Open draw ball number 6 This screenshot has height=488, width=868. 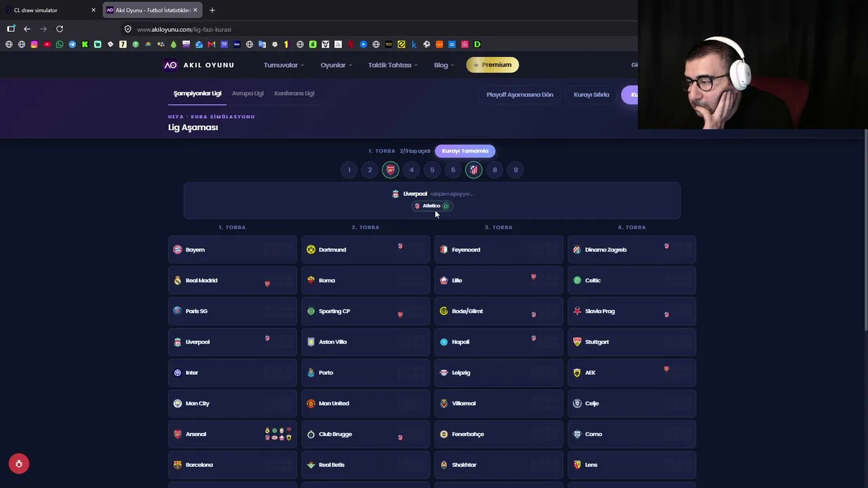[453, 170]
